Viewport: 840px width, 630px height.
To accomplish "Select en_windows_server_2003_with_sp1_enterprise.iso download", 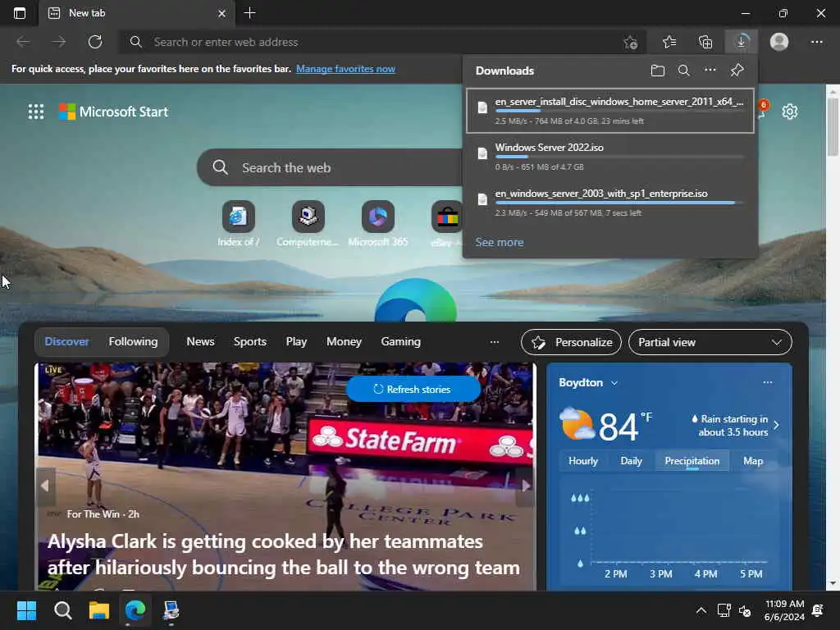I will pos(610,203).
